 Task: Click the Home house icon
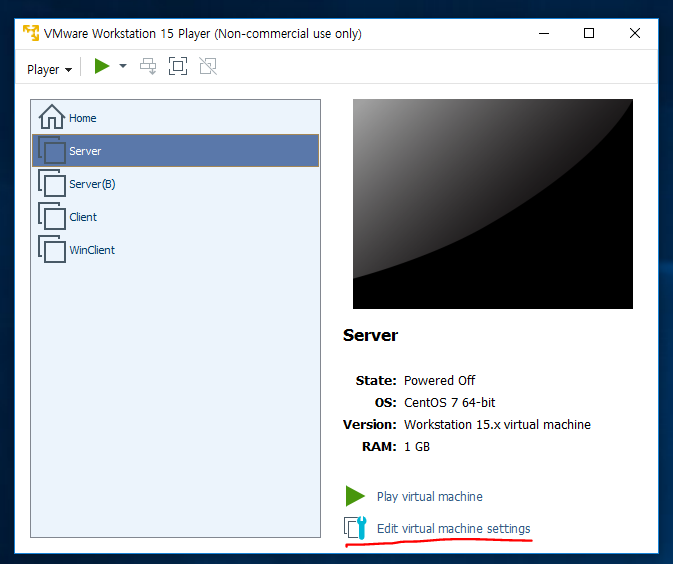tap(52, 117)
